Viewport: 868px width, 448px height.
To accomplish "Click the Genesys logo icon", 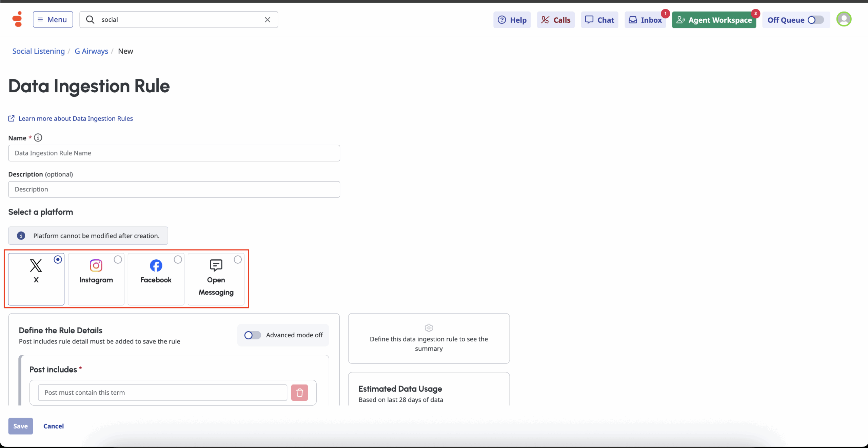I will [17, 19].
